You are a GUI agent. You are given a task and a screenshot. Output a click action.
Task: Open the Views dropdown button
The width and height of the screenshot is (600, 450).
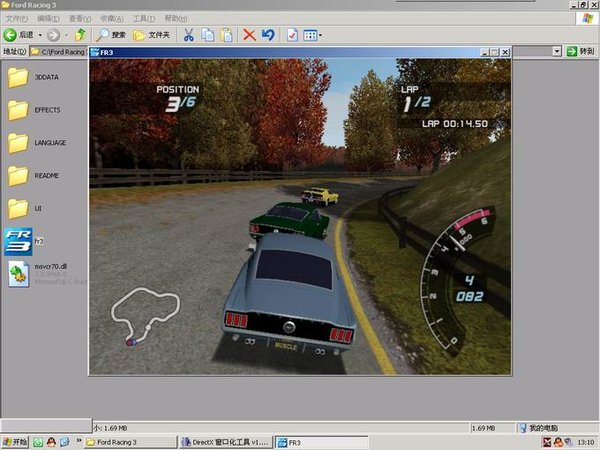[x=312, y=34]
